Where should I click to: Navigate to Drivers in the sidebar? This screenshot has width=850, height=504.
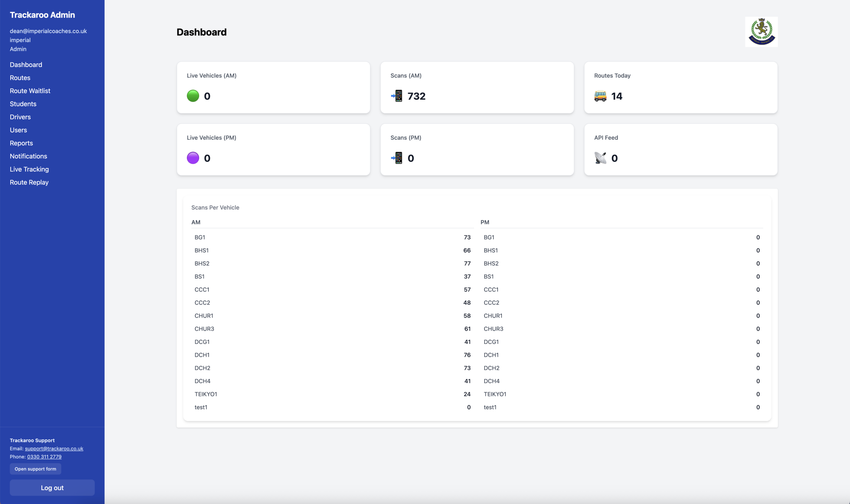tap(20, 117)
